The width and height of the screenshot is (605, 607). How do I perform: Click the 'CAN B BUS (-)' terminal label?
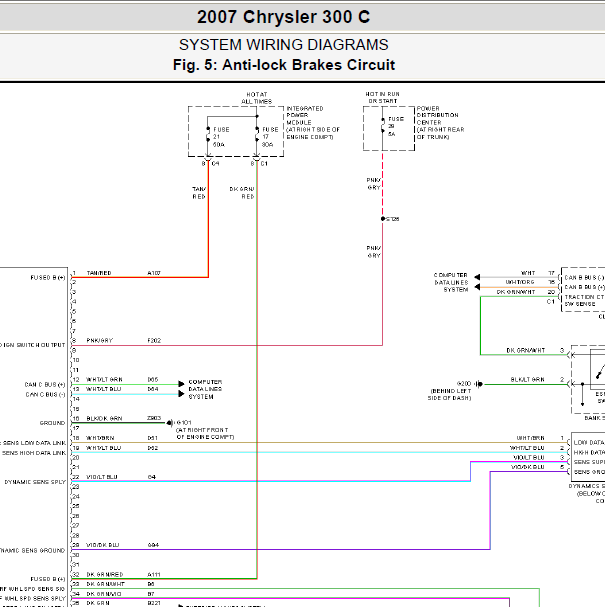pos(584,278)
